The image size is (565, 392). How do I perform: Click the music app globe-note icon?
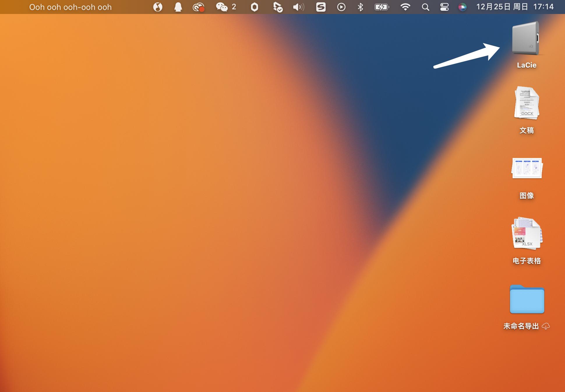(158, 7)
